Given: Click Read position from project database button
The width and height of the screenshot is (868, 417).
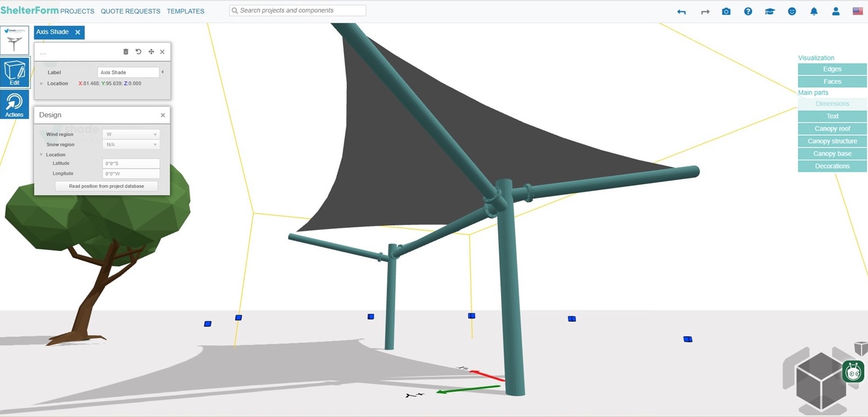Looking at the screenshot, I should tap(106, 186).
